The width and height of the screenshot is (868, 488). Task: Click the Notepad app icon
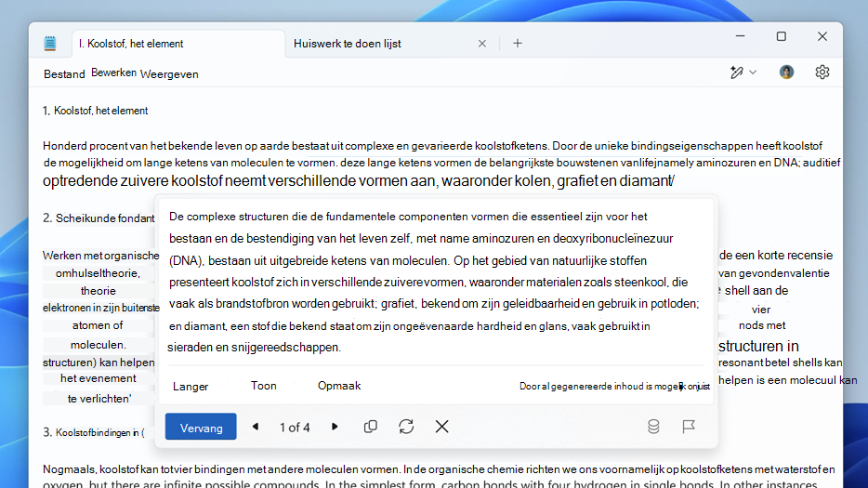(50, 43)
